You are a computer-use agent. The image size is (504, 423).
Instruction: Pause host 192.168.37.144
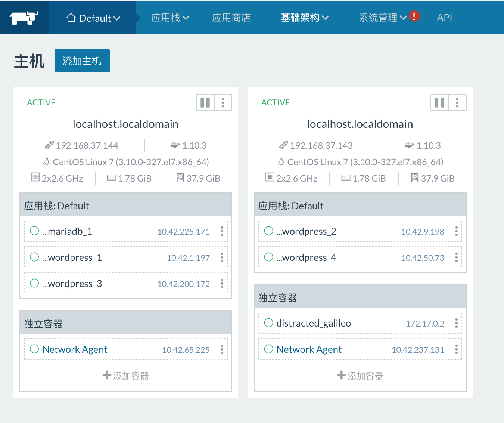[205, 102]
